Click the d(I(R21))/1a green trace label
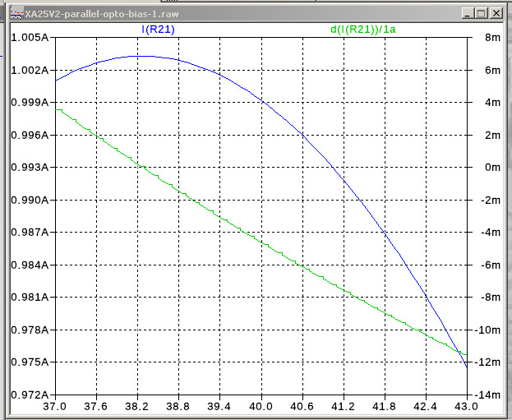 [362, 30]
